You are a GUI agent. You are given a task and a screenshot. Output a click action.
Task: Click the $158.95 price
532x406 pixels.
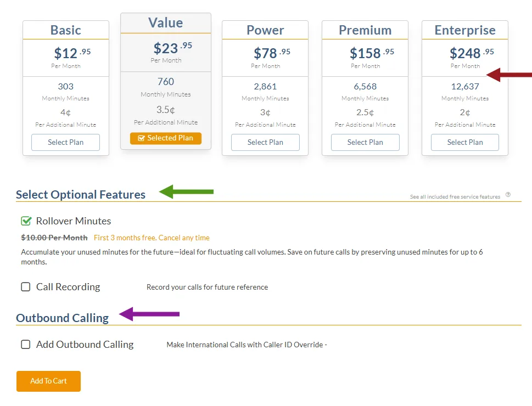point(372,53)
